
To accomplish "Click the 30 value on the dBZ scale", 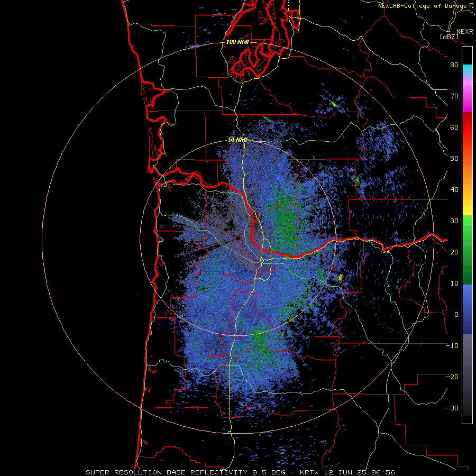I will tap(454, 221).
